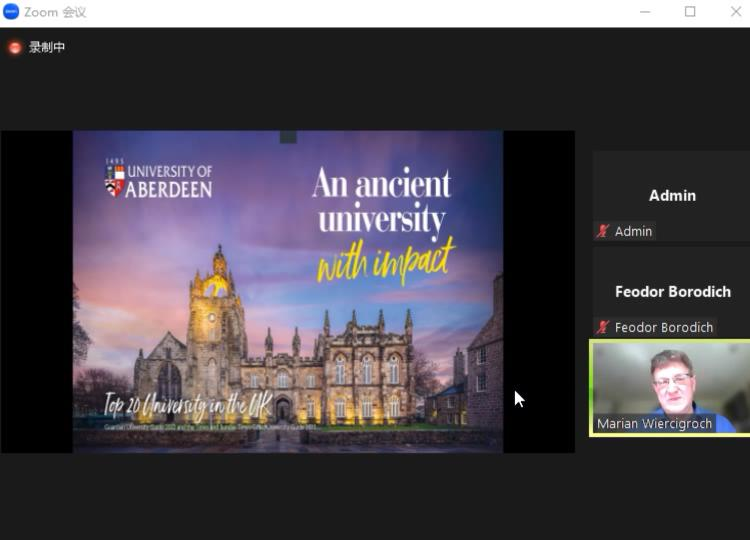This screenshot has width=750, height=540.
Task: Click Admin's muted microphone icon
Action: click(x=603, y=231)
